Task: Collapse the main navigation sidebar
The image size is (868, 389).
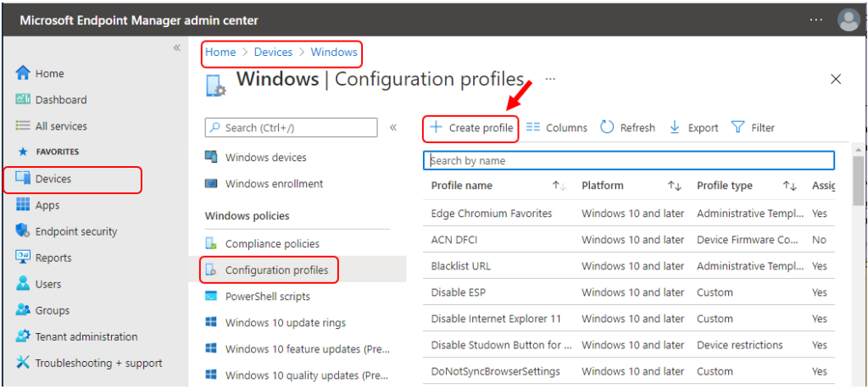Action: (x=176, y=47)
